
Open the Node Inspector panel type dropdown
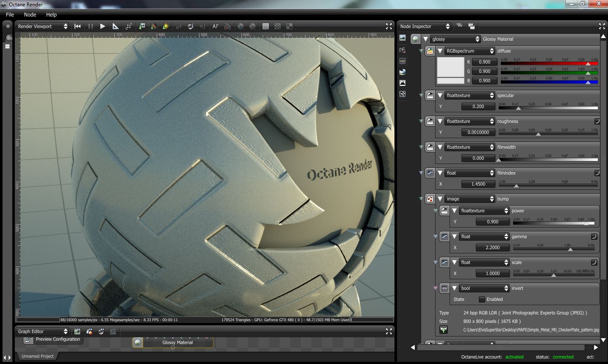tap(425, 26)
